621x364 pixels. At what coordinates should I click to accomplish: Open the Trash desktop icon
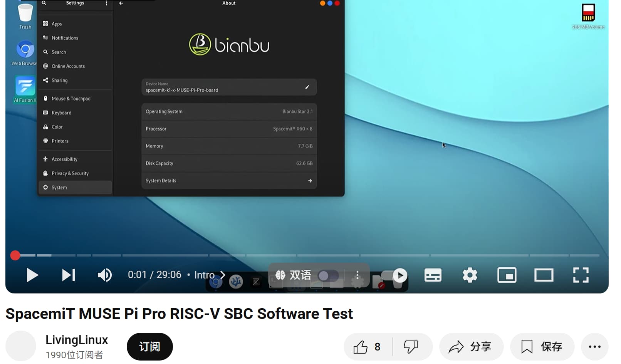25,16
